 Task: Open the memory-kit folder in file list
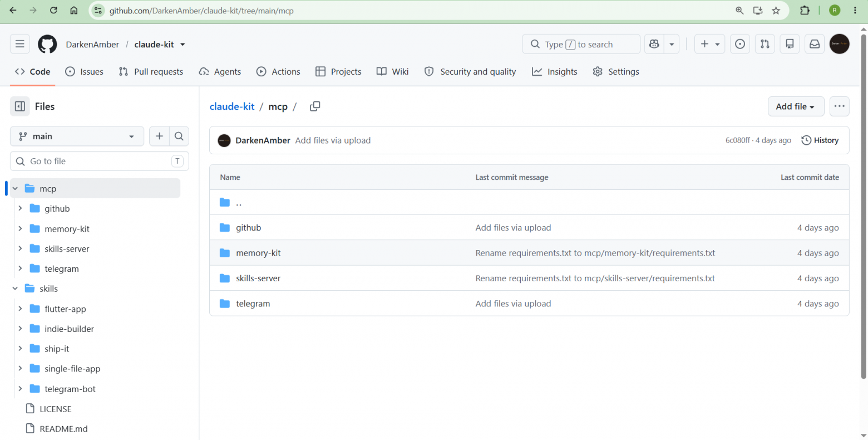click(x=258, y=253)
